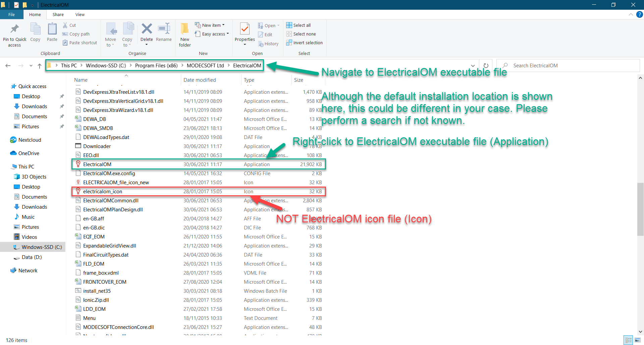Click the Select all icon
This screenshot has width=644, height=345.
pyautogui.click(x=289, y=25)
